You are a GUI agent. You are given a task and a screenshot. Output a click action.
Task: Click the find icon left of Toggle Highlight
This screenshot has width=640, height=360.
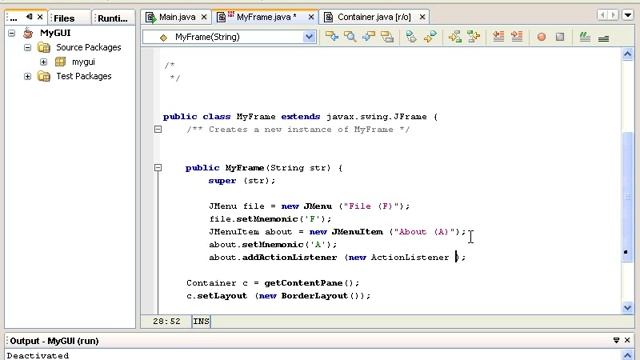point(369,37)
